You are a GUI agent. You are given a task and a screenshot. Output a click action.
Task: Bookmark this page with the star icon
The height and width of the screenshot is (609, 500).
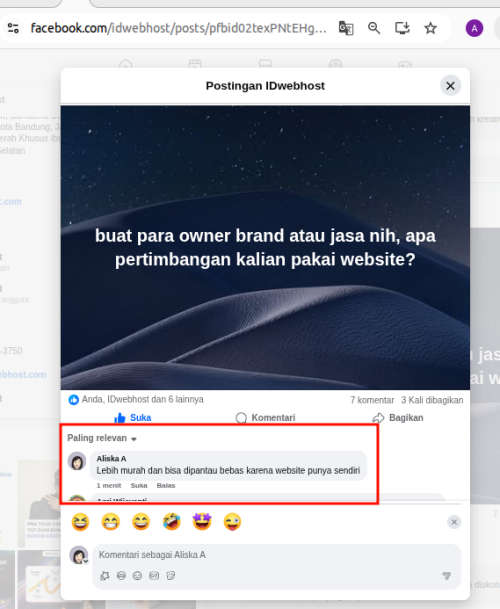(x=430, y=28)
